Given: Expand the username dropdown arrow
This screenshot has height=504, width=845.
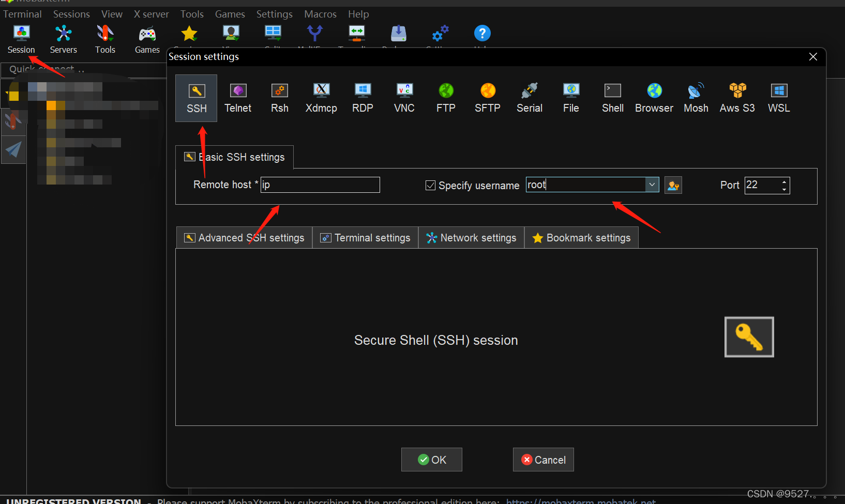Looking at the screenshot, I should (652, 185).
